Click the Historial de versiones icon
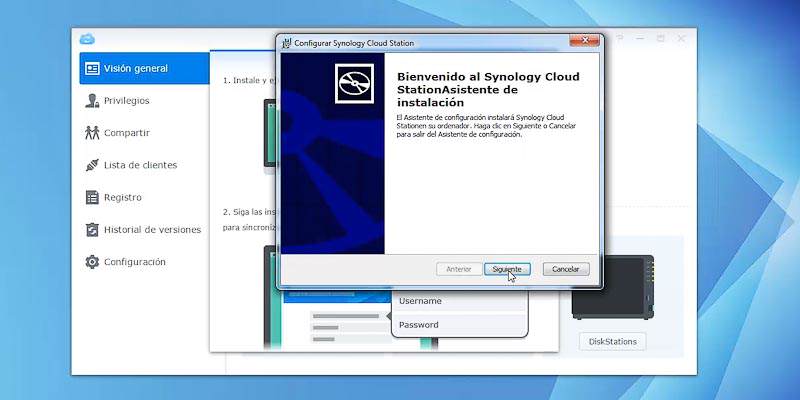The image size is (800, 400). 92,230
